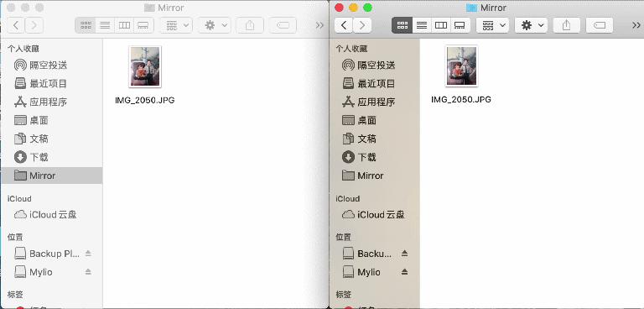Open 隔空投送 (AirDrop) in right sidebar

(375, 65)
